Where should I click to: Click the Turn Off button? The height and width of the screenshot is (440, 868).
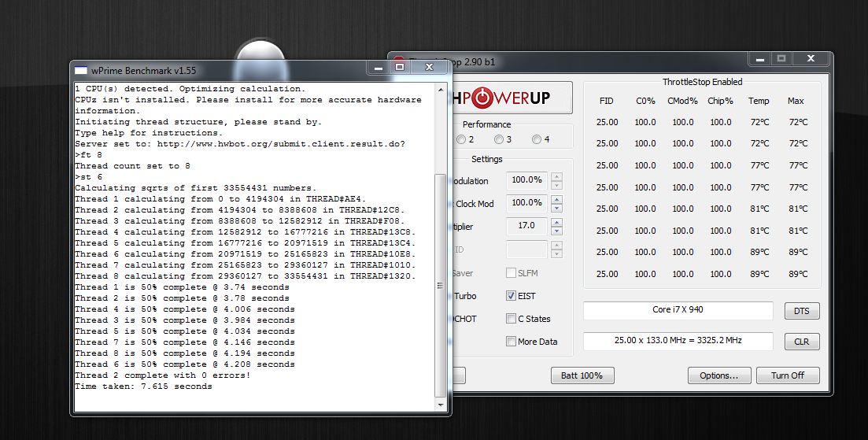(788, 375)
